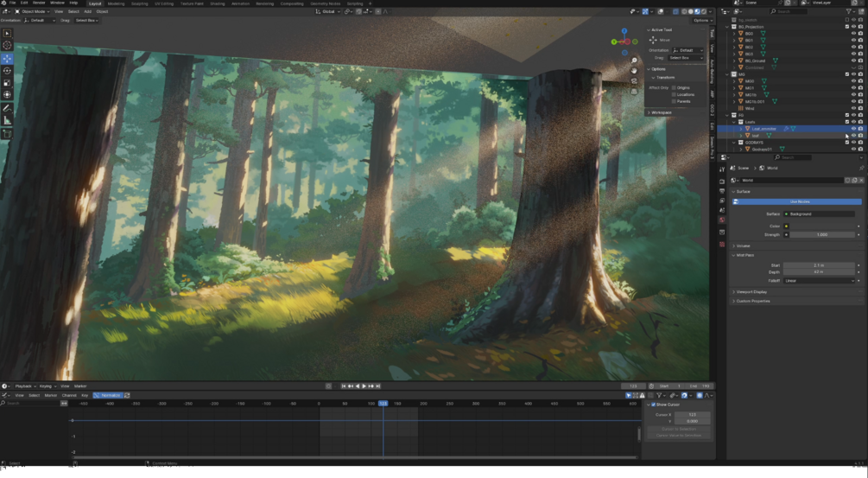Click the new world datablock icon
This screenshot has height=478, width=868.
(x=854, y=180)
